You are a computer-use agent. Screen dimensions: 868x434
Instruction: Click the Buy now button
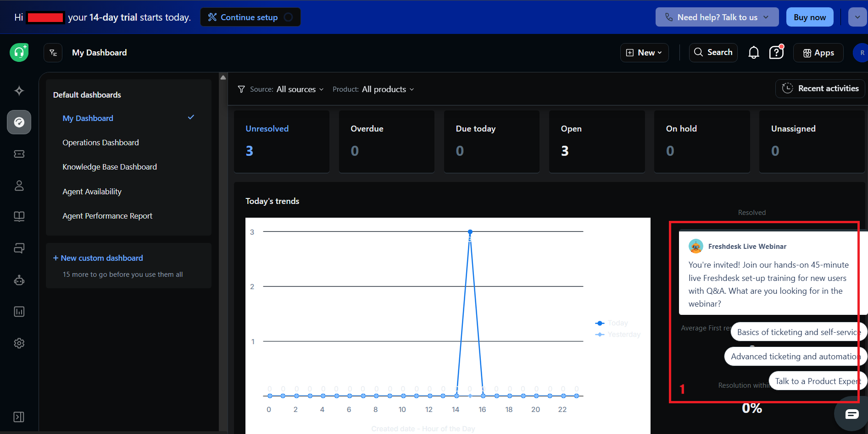(810, 17)
